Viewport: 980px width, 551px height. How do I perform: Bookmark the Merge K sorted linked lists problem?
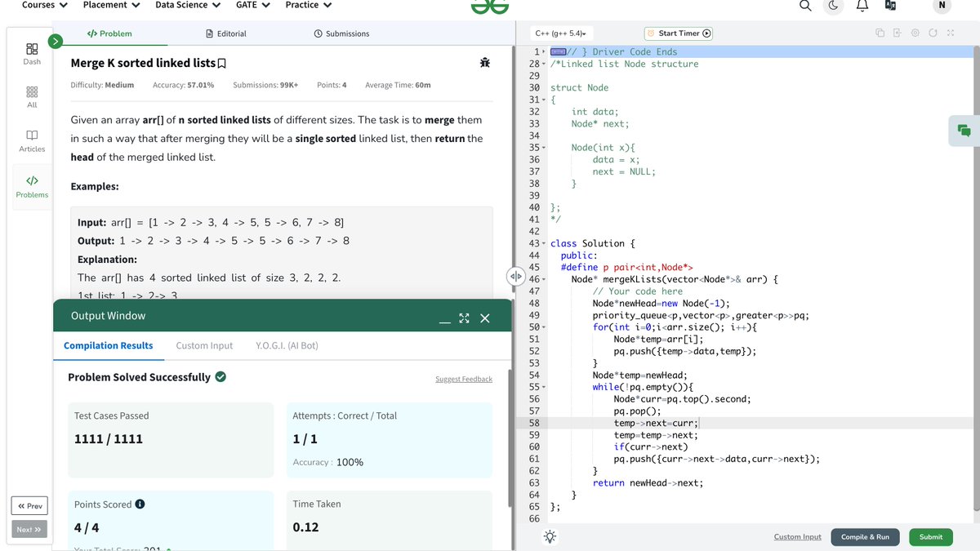[222, 63]
